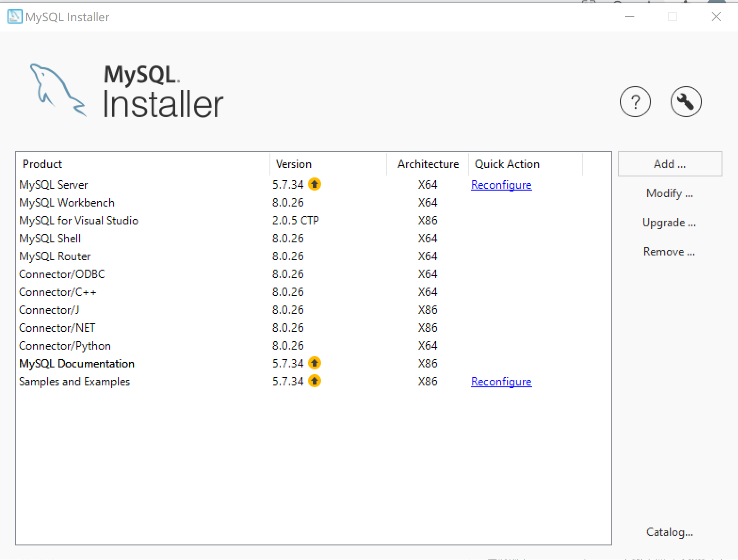Open the Catalog... button

[670, 532]
